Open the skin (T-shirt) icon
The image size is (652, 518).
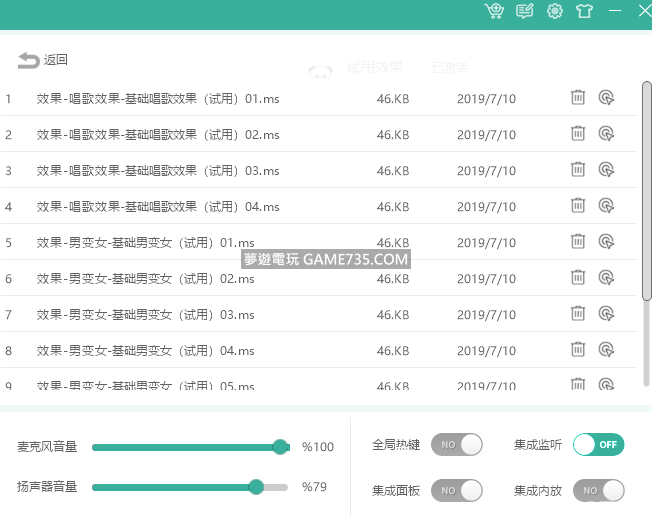click(585, 11)
